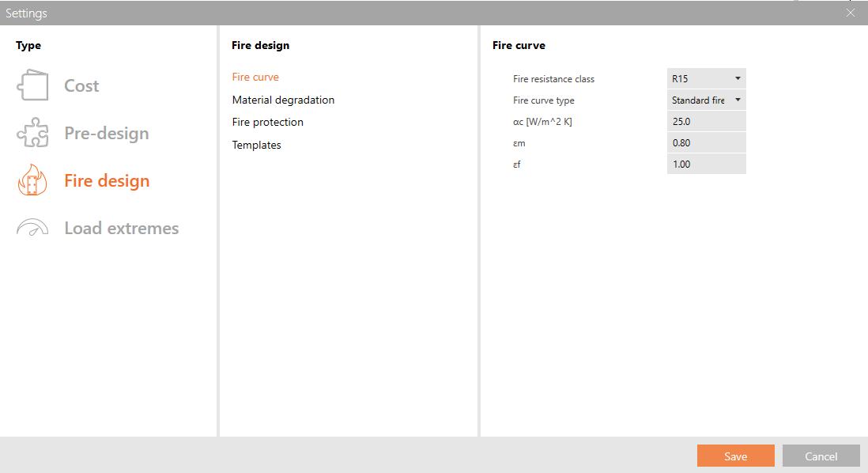Open the Cost settings category
Viewport: 868px width, 473px height.
[x=82, y=85]
